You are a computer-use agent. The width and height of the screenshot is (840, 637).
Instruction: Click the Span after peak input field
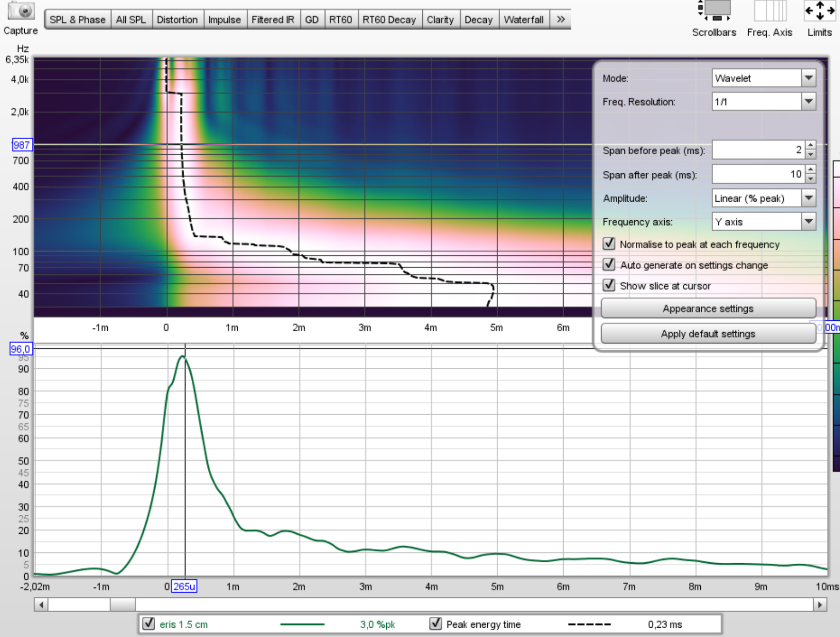pyautogui.click(x=759, y=174)
